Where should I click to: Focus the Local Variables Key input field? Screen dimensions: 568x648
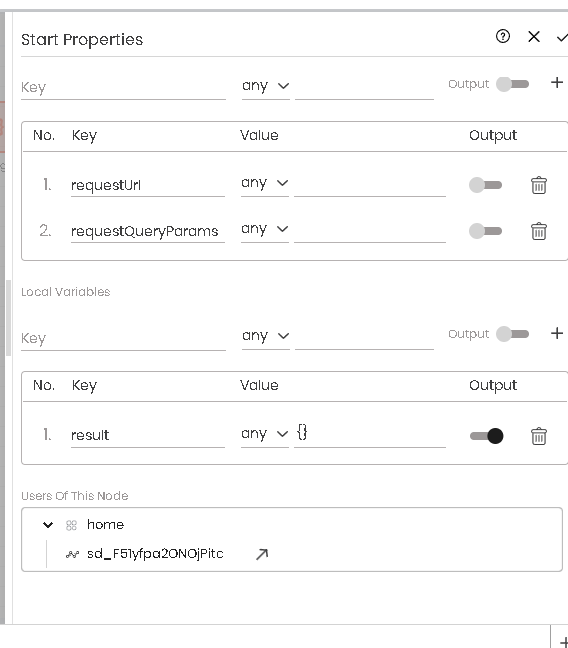pos(123,338)
